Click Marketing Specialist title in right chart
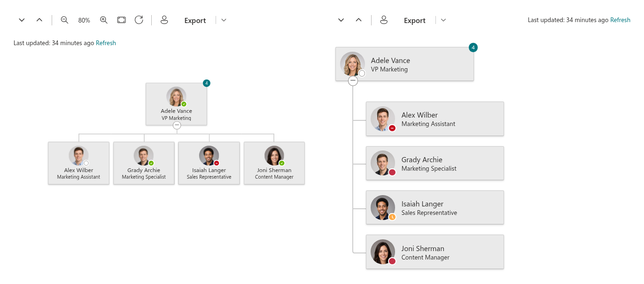This screenshot has height=284, width=644. [x=429, y=168]
